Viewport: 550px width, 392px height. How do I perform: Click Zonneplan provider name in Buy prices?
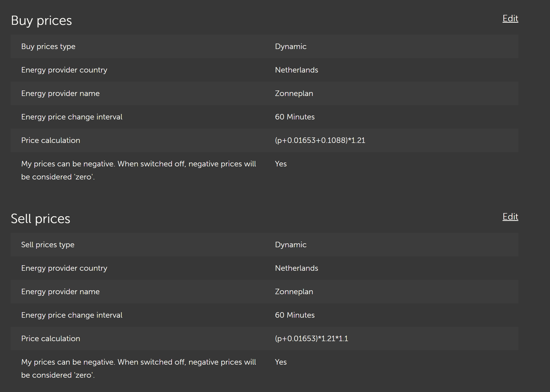294,93
